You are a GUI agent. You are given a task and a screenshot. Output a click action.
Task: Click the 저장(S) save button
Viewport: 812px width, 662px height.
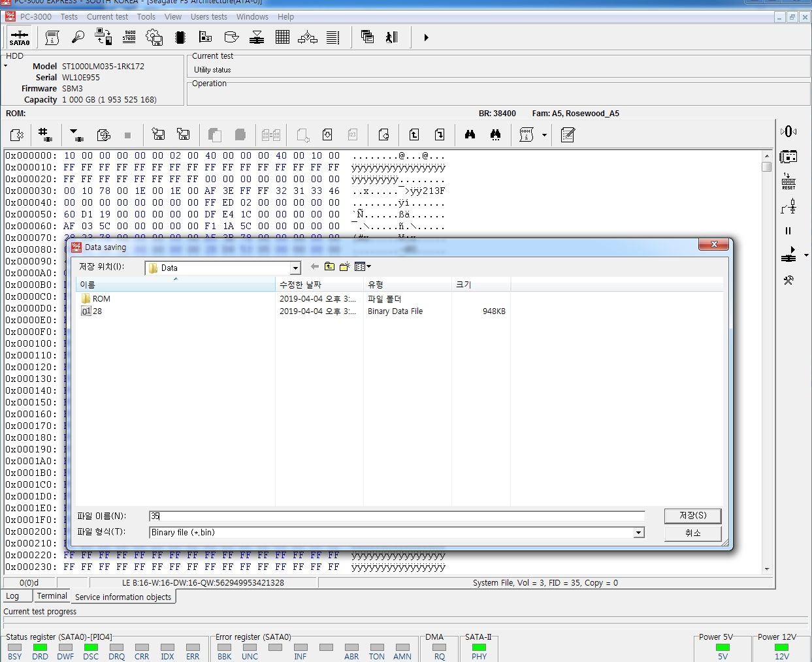tap(693, 516)
